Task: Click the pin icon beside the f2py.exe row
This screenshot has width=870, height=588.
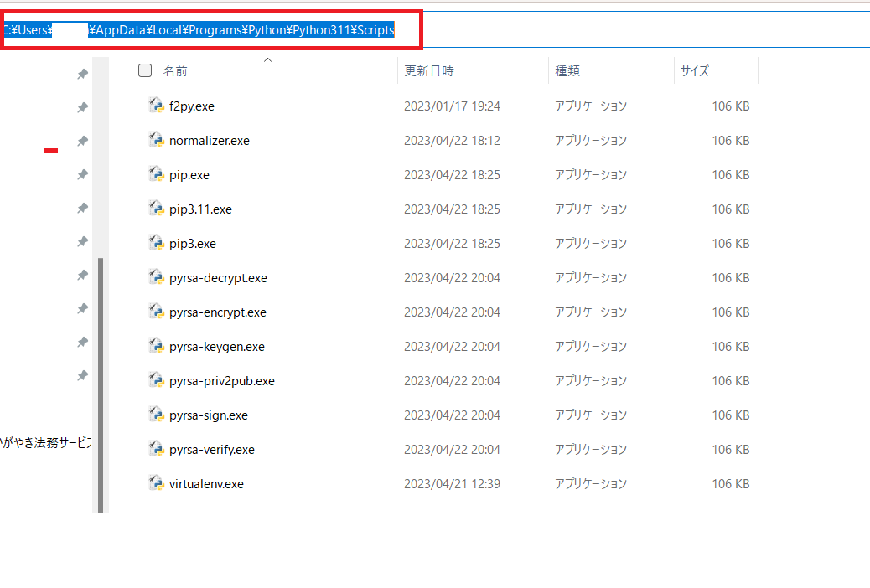Action: 83,107
